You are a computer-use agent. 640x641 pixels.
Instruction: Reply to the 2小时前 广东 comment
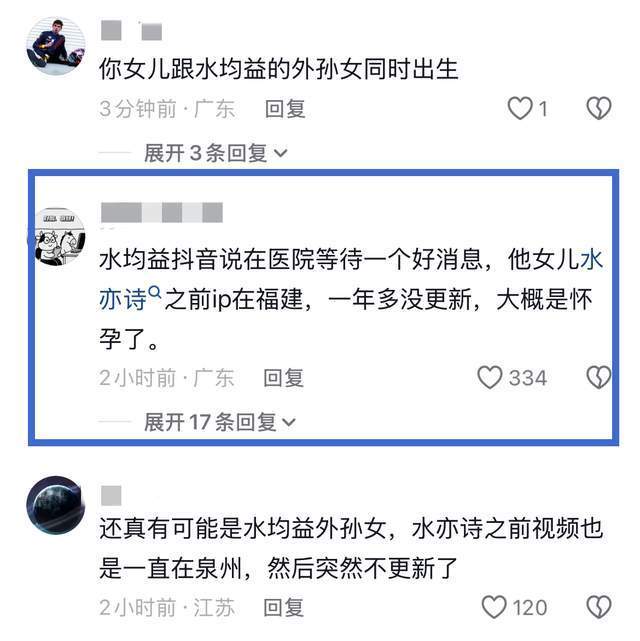(x=284, y=378)
